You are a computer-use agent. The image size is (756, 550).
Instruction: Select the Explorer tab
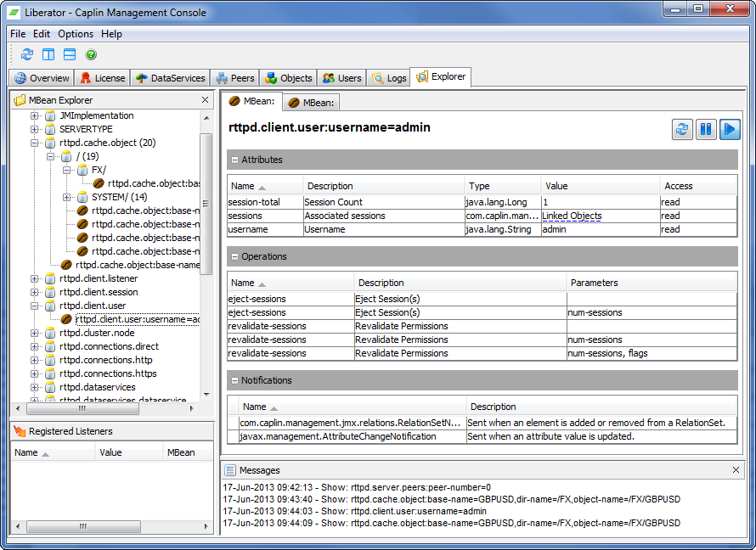pyautogui.click(x=441, y=76)
